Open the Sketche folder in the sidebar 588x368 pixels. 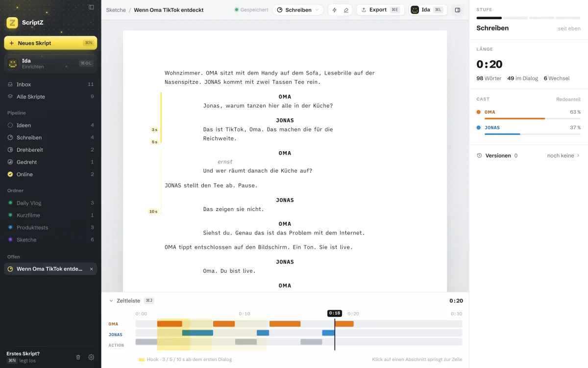(x=50, y=239)
